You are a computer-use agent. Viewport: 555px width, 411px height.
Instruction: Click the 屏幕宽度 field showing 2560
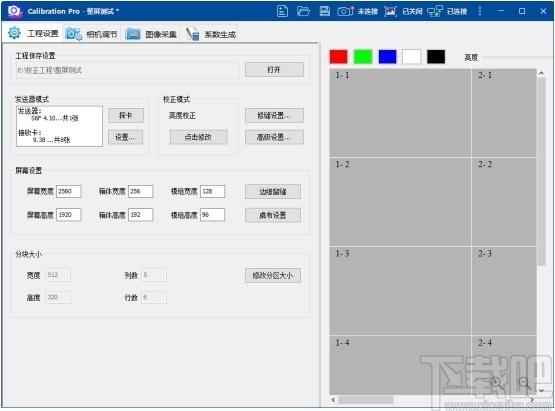[x=69, y=192]
